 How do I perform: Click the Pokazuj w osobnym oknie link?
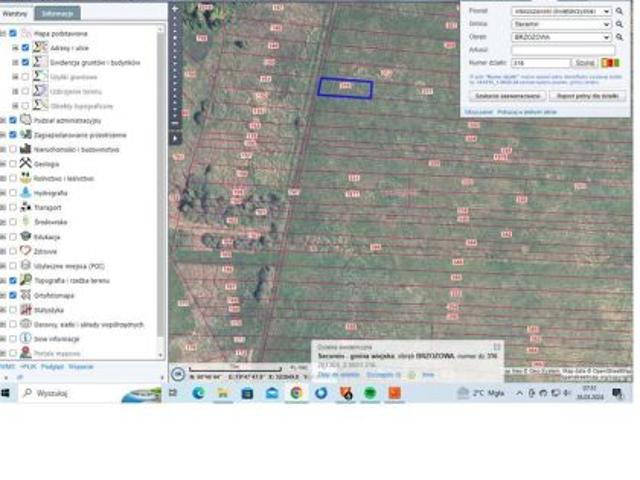527,112
